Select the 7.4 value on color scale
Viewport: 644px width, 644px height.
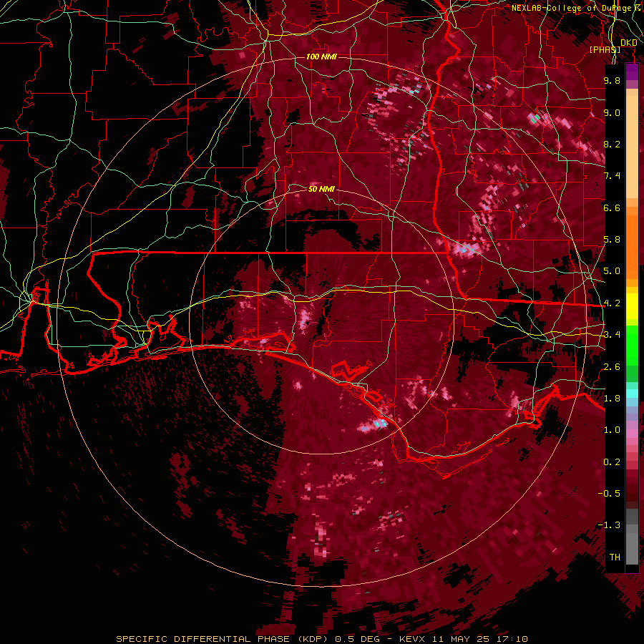pyautogui.click(x=612, y=176)
